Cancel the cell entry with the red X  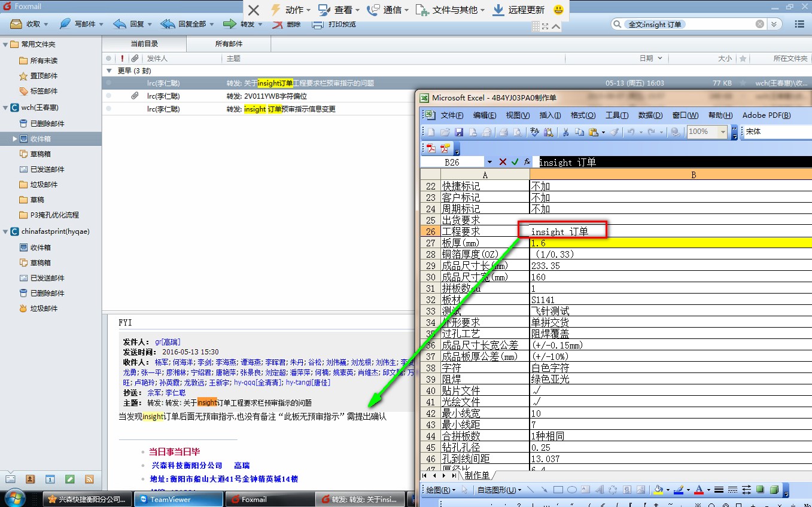[503, 162]
